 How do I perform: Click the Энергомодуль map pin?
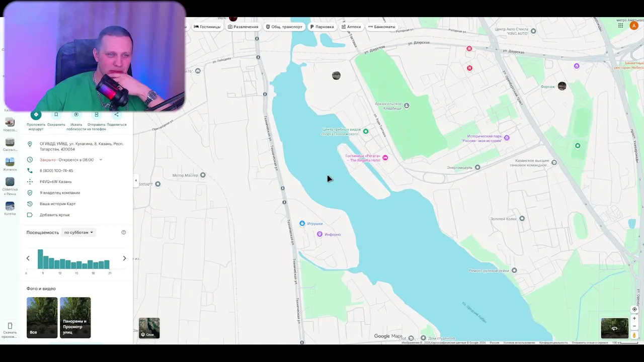477,167
